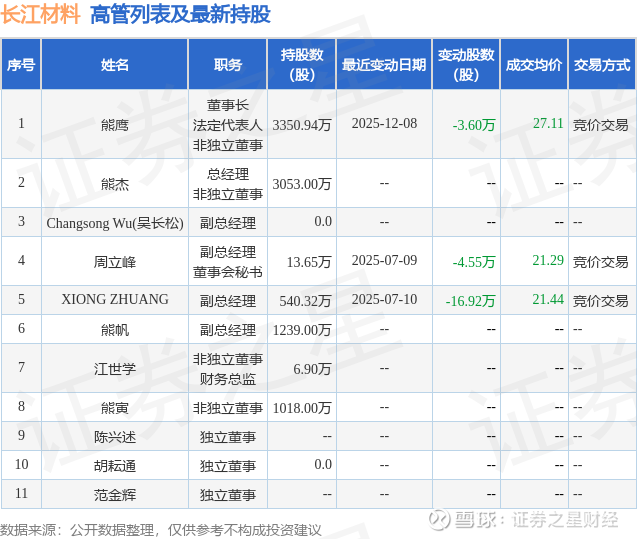Click 熊鹰's position cell 董事长 法定代表人
This screenshot has width=637, height=539.
pyautogui.click(x=228, y=125)
